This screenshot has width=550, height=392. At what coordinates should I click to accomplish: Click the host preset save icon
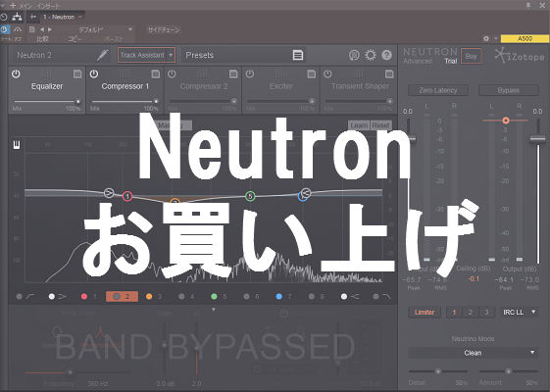pyautogui.click(x=32, y=29)
